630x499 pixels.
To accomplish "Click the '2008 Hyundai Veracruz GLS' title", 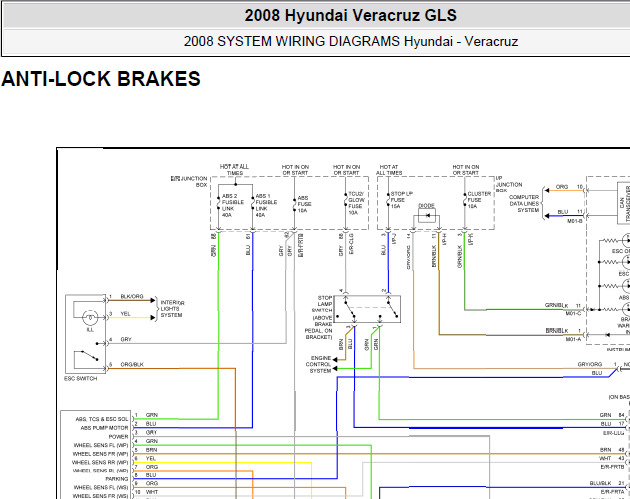I will (350, 16).
